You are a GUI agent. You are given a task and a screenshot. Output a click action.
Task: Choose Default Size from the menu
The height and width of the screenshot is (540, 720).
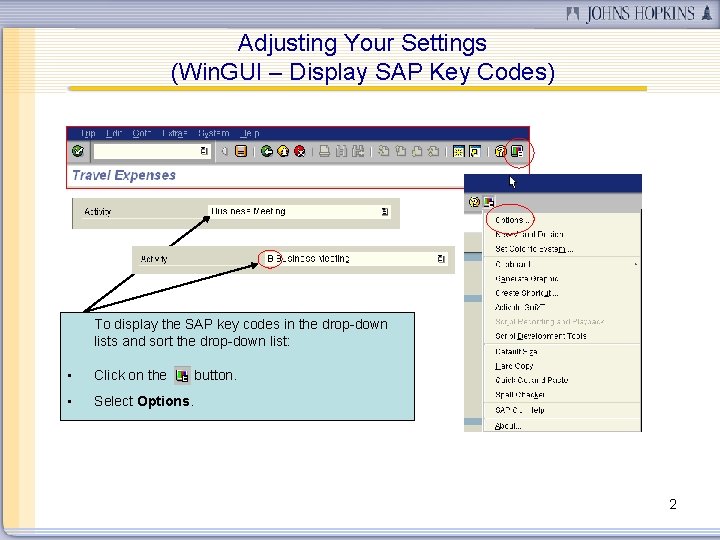[516, 352]
